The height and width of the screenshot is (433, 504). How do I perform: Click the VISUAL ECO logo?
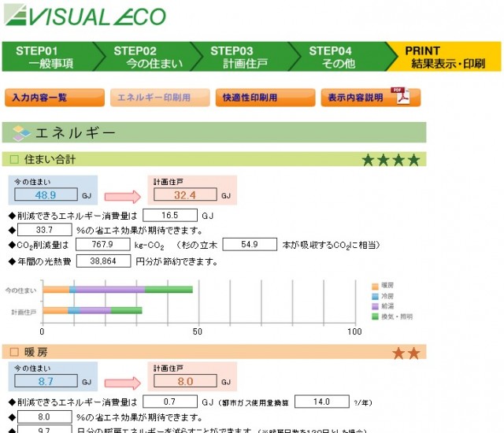click(85, 17)
